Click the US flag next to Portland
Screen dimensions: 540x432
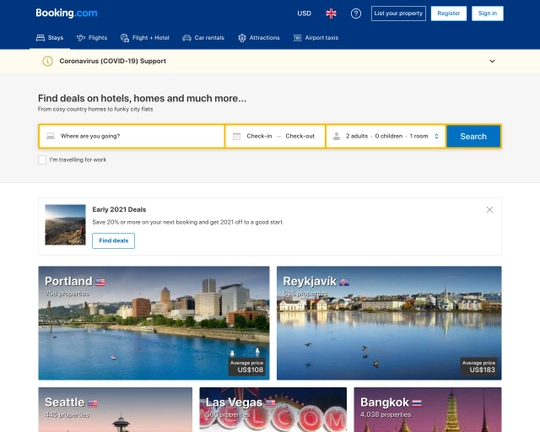coord(100,282)
